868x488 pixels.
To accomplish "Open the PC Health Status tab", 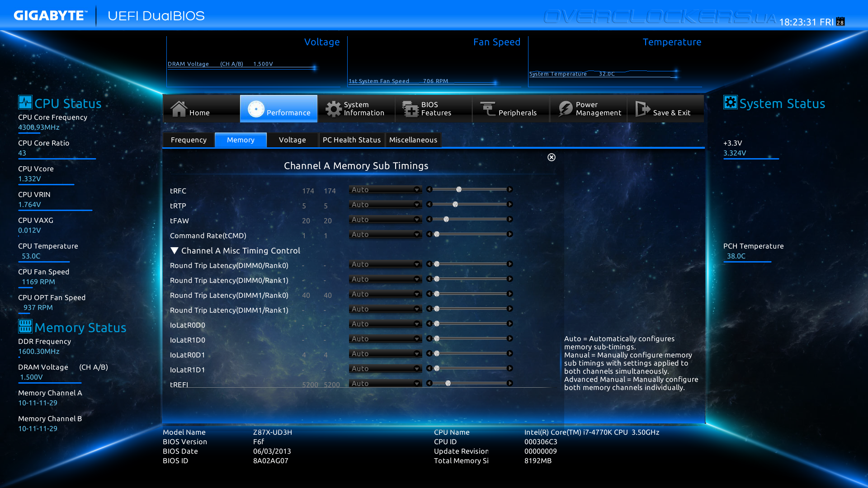I will tap(352, 140).
